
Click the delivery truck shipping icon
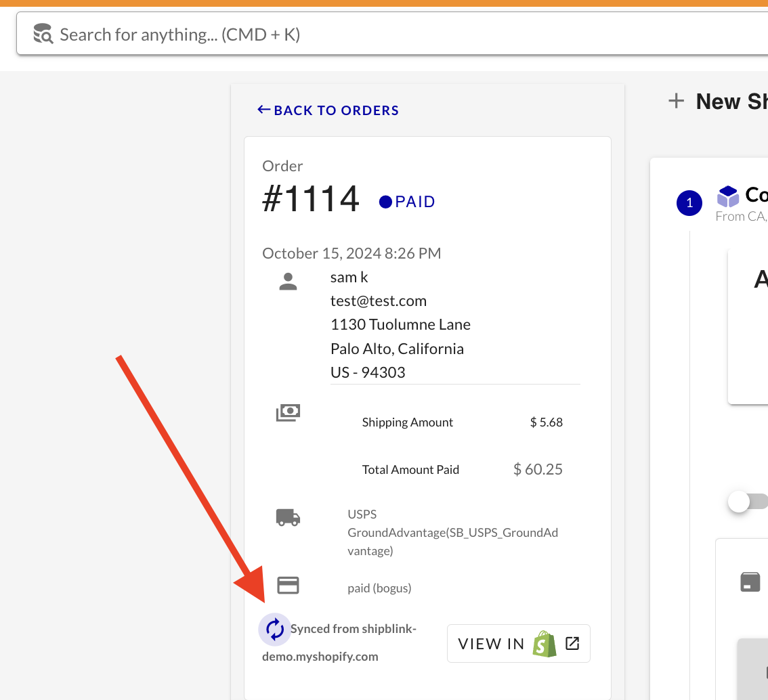(x=289, y=518)
